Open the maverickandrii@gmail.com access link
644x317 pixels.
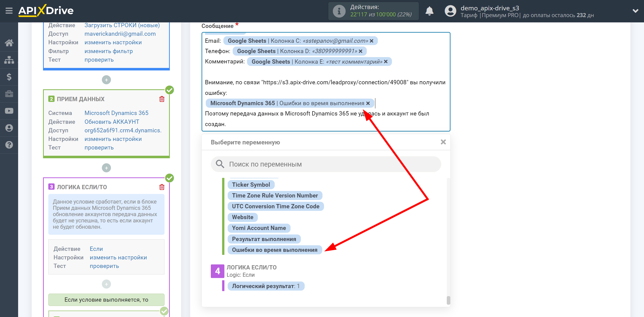pos(120,34)
